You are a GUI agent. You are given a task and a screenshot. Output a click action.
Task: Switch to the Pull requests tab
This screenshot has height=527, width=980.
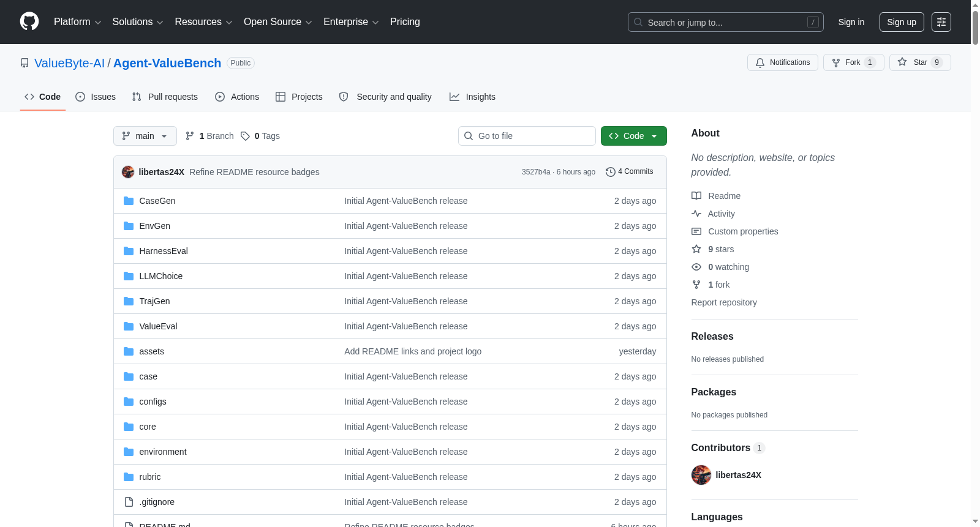coord(165,97)
